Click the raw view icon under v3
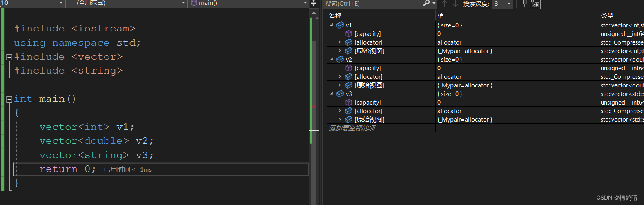 tap(349, 119)
